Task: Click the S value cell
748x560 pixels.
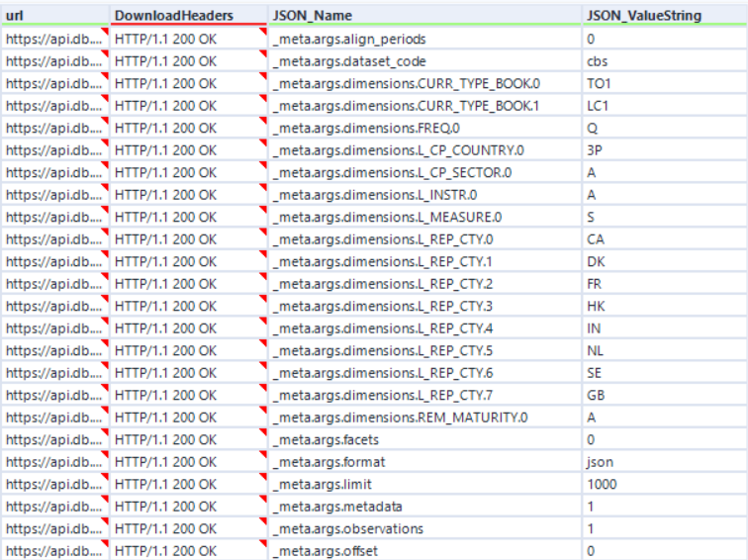Action: coord(666,217)
